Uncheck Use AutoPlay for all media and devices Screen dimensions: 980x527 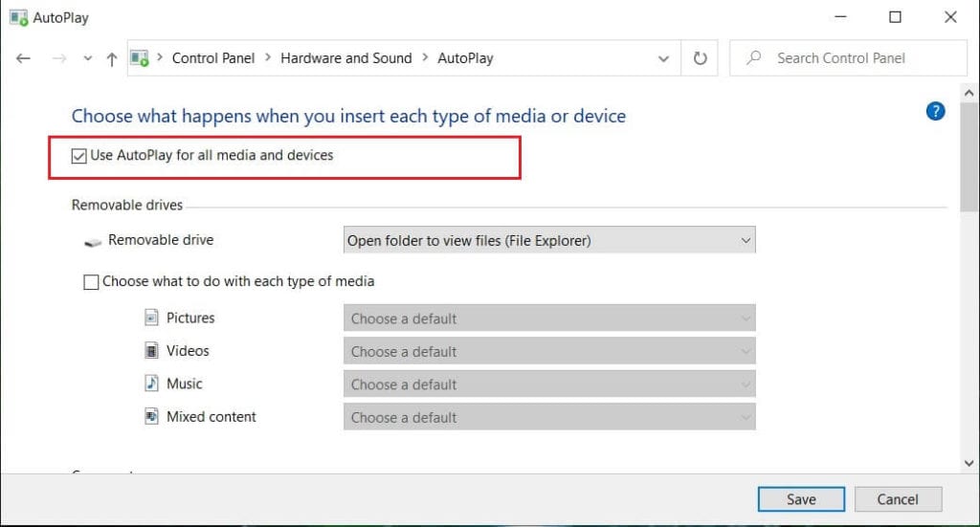coord(79,155)
